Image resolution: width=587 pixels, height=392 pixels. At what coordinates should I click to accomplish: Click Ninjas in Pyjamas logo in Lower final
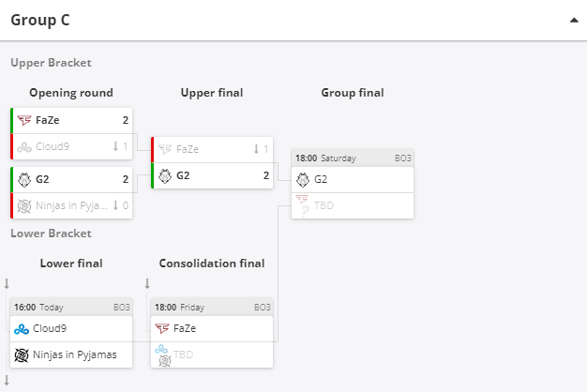pos(22,354)
